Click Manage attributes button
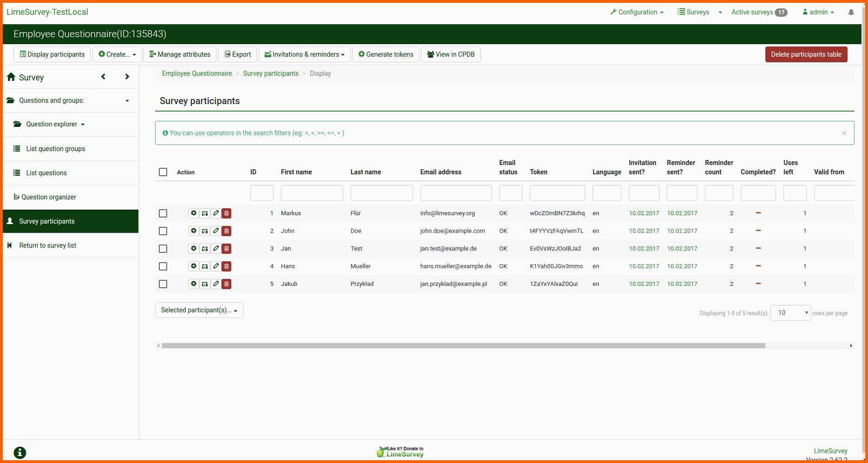 [x=180, y=54]
